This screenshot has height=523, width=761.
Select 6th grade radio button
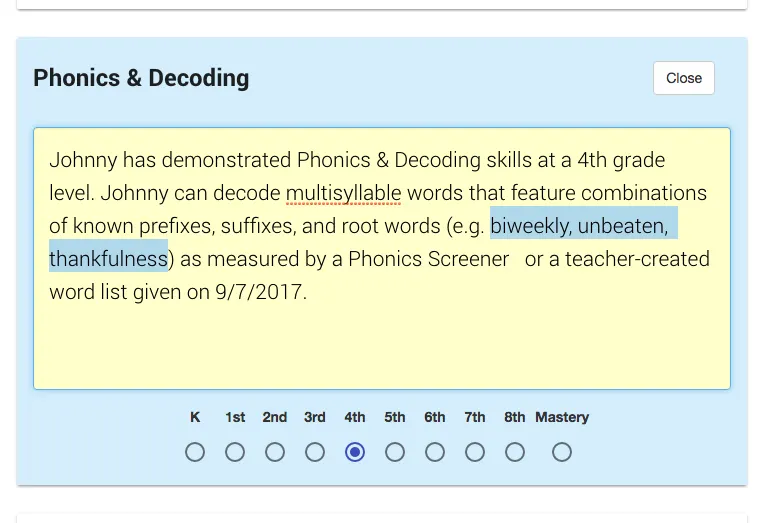point(435,452)
